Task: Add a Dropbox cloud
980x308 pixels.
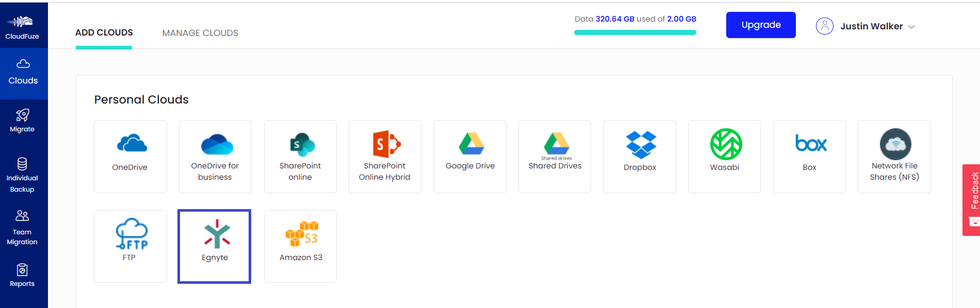Action: (640, 157)
